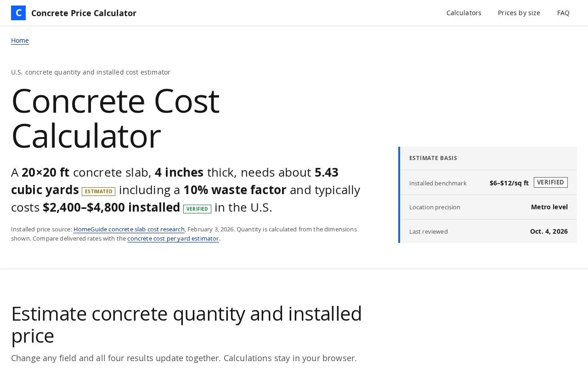Click the Oct. 4, 2026 review date

pyautogui.click(x=549, y=231)
